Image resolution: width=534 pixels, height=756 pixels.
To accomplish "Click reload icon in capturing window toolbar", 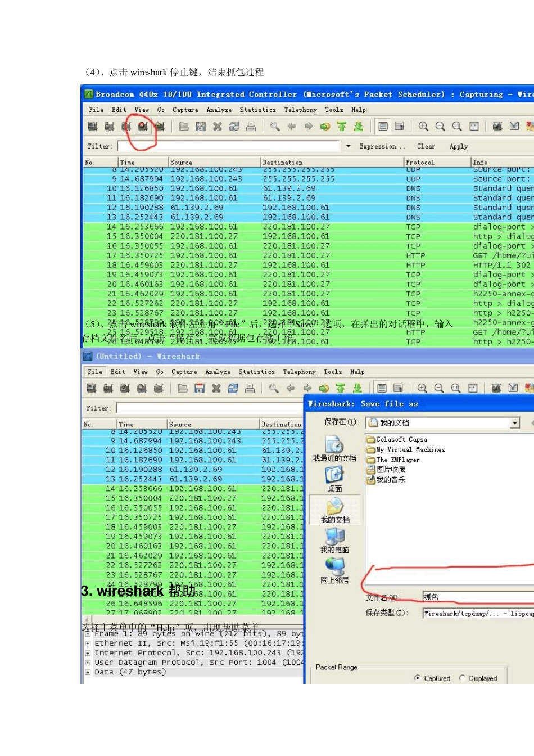I will (x=234, y=127).
